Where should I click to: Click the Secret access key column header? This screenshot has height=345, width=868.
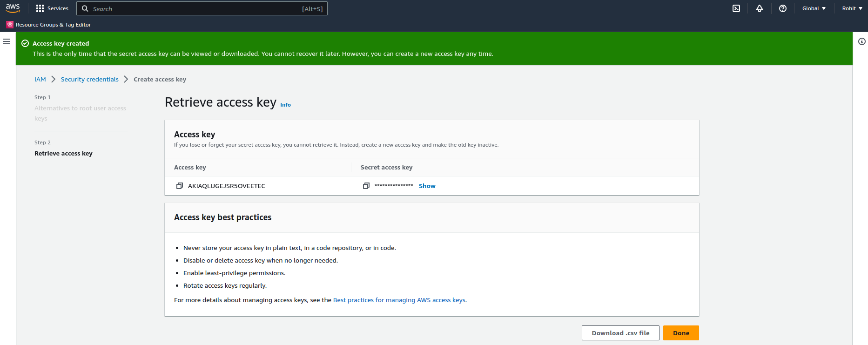coord(386,167)
